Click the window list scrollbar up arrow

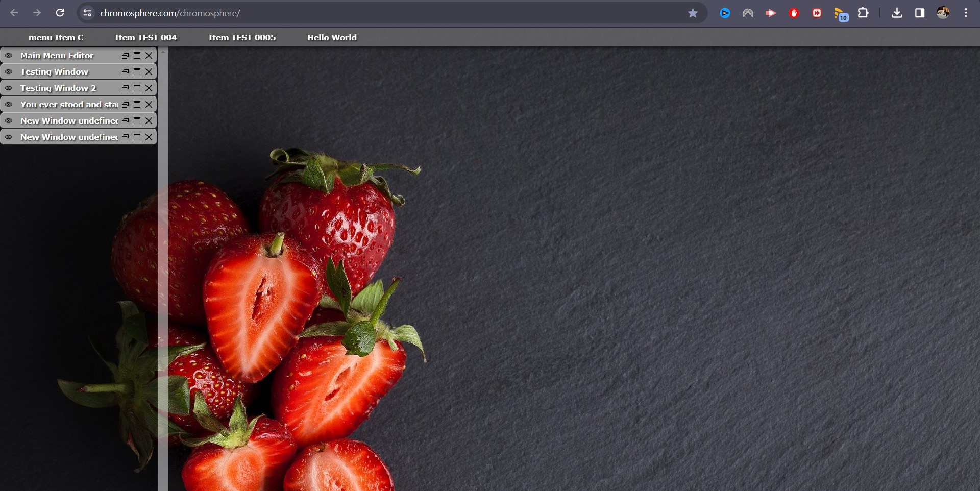pos(163,52)
